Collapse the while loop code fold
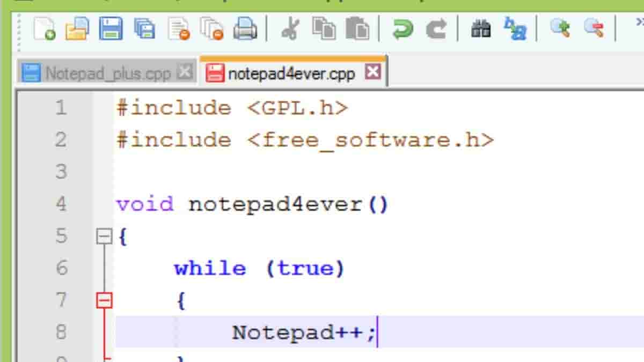The image size is (644, 362). pyautogui.click(x=104, y=300)
